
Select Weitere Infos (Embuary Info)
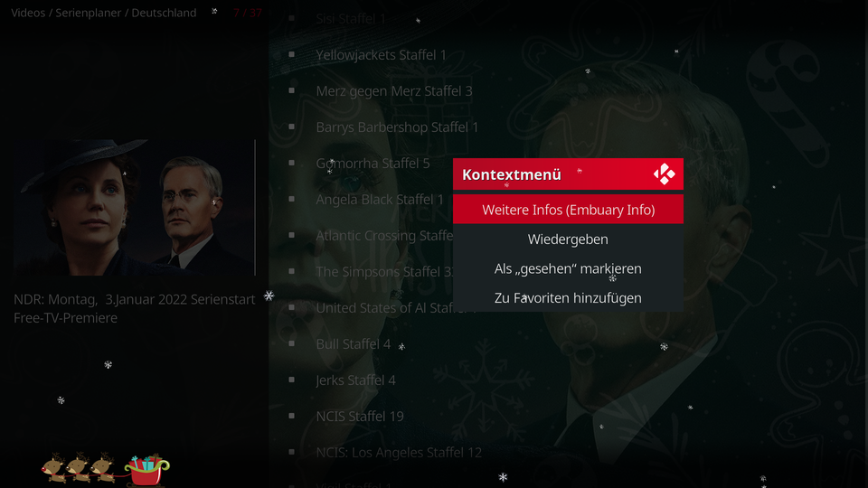[568, 210]
